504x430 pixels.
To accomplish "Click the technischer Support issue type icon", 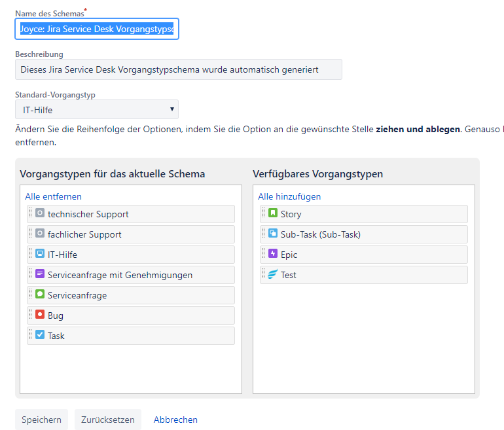I will click(40, 213).
